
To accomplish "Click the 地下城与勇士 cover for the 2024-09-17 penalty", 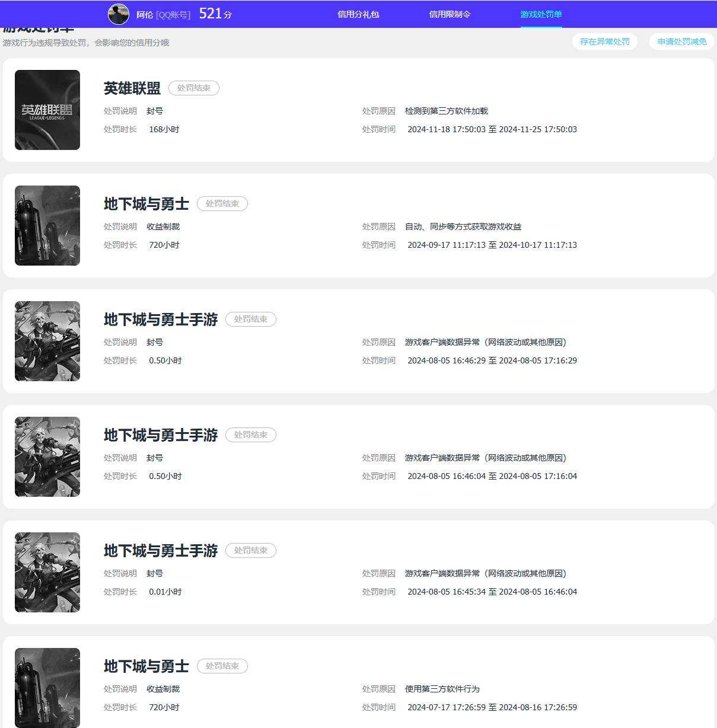I will (47, 225).
